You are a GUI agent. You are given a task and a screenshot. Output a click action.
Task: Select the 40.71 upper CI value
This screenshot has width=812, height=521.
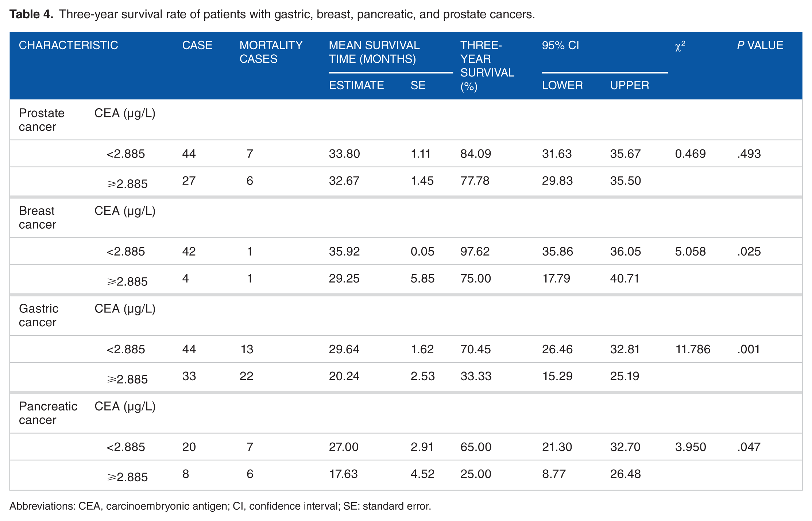(625, 279)
